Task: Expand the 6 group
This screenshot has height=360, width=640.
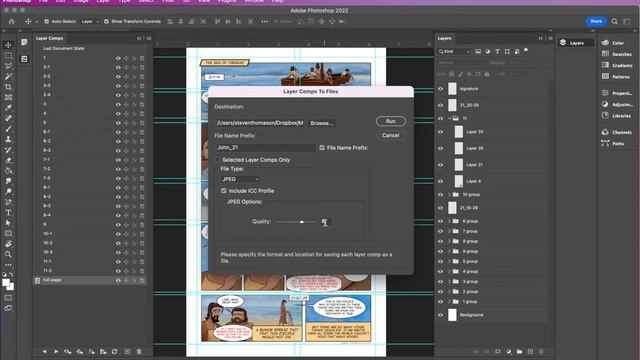Action: [449, 221]
